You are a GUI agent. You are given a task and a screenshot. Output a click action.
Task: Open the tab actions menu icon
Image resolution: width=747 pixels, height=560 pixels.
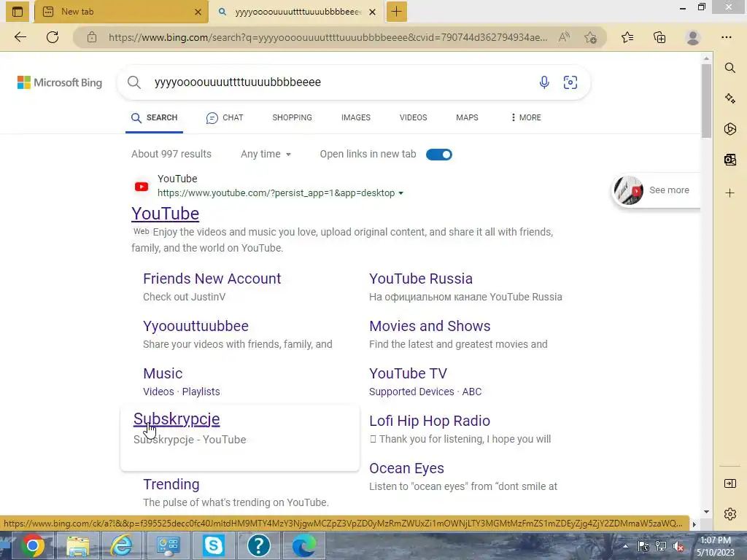pos(18,12)
